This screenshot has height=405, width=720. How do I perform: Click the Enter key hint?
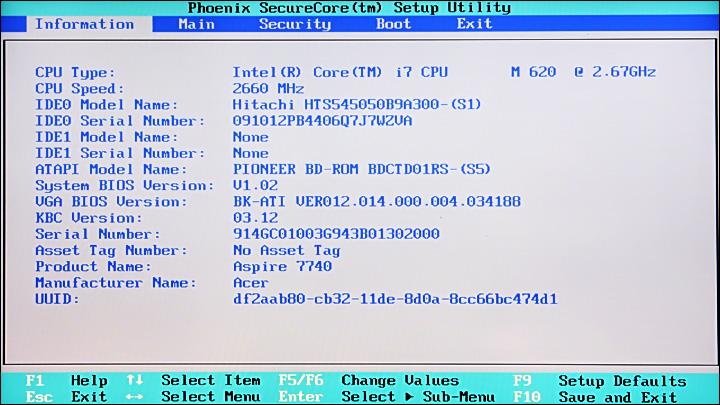(301, 396)
